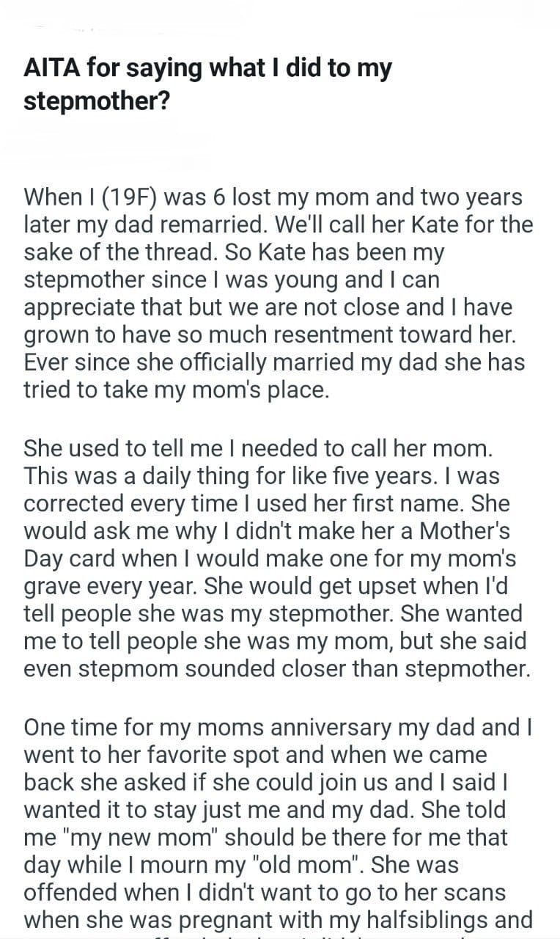Click the word "stepmother?" in the title
Screen dimensions: 560x939
point(97,100)
